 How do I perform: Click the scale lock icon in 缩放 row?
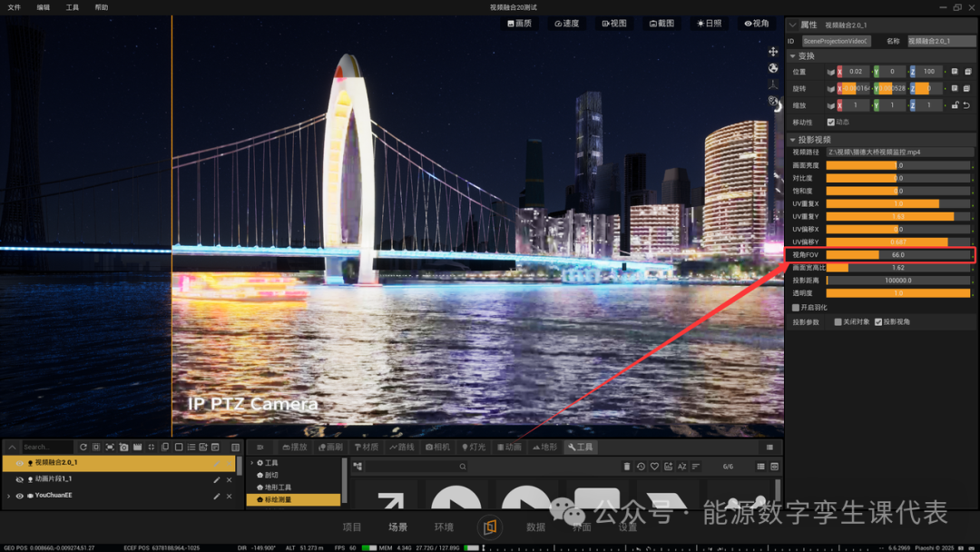[955, 105]
